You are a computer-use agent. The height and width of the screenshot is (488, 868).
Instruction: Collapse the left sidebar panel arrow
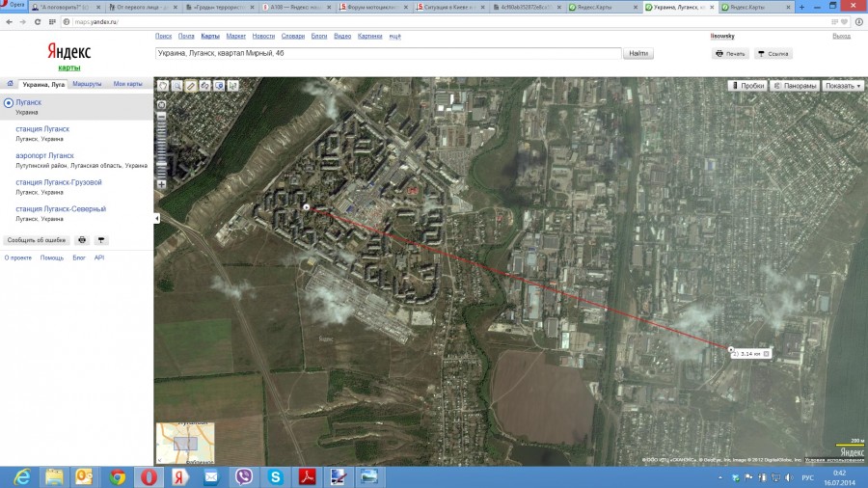tap(156, 219)
